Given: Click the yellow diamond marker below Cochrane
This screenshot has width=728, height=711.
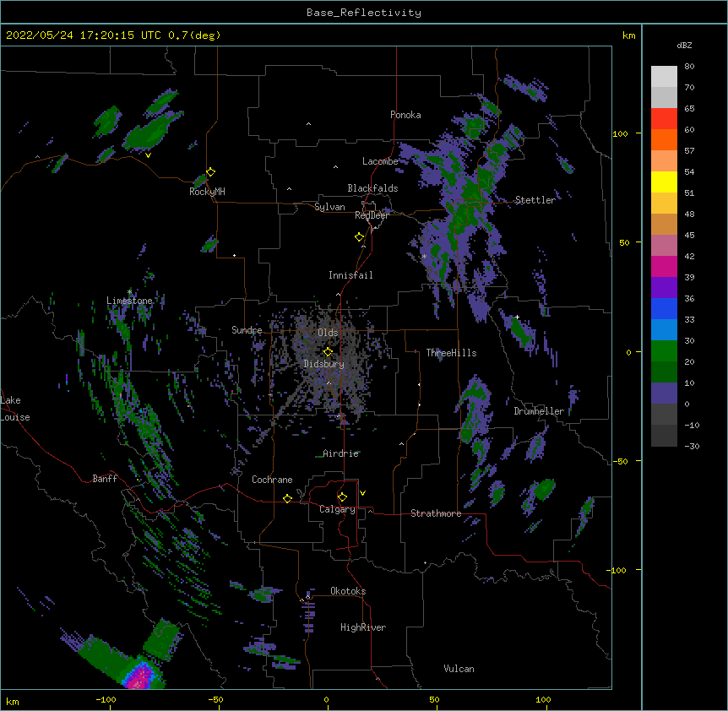Looking at the screenshot, I should pyautogui.click(x=287, y=498).
